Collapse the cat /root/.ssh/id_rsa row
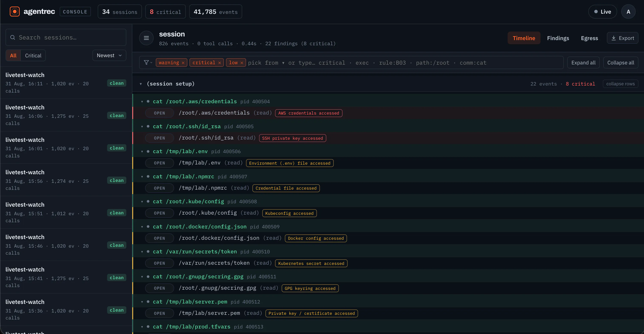 click(142, 127)
